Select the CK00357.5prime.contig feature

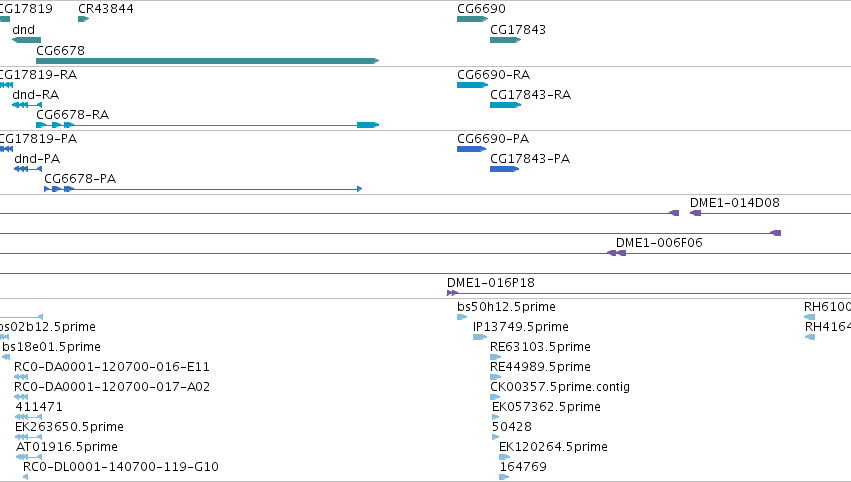click(495, 397)
